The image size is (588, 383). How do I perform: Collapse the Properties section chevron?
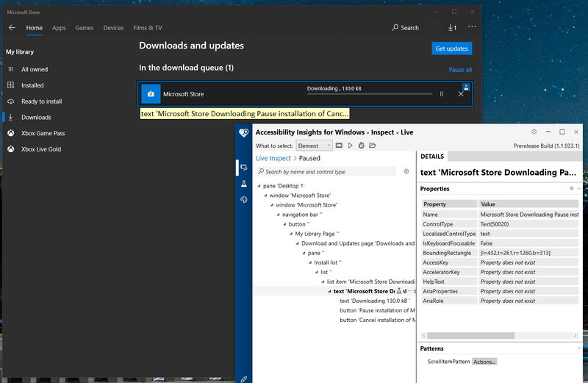click(x=579, y=189)
